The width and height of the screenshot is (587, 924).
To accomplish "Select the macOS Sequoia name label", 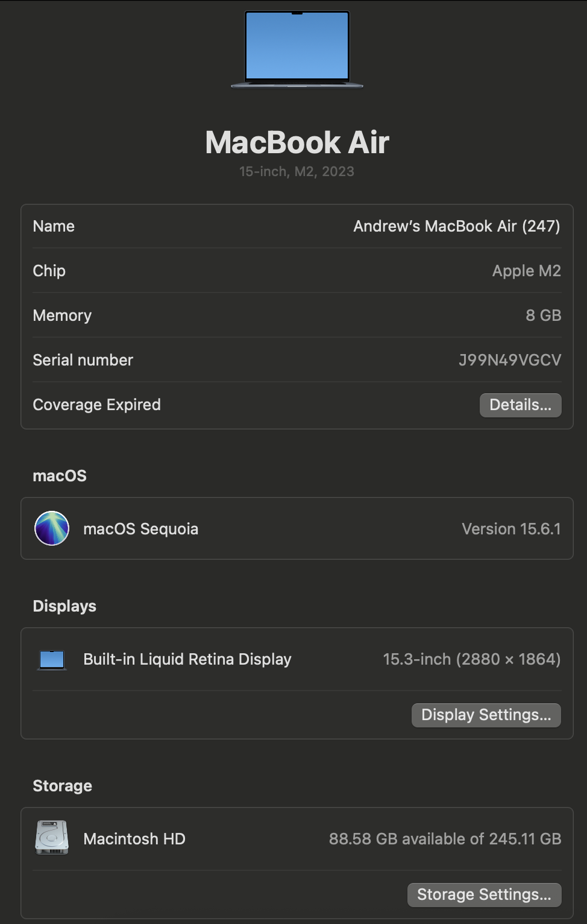I will [x=140, y=529].
